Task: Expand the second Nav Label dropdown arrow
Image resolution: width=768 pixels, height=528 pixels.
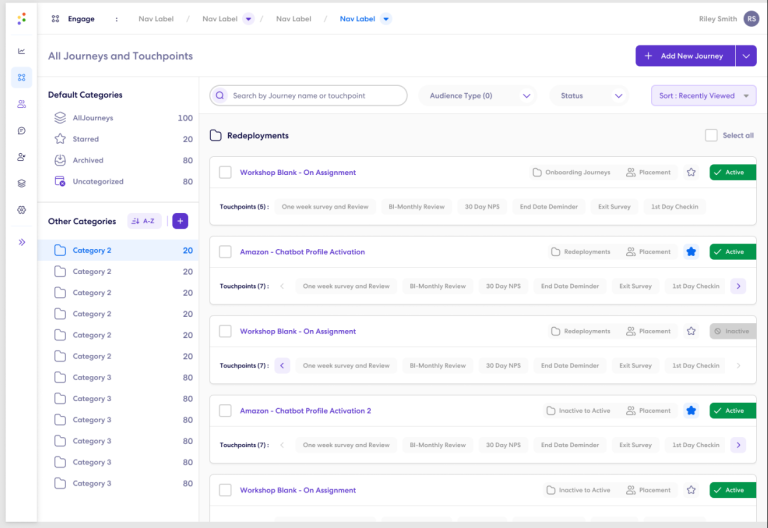Action: click(x=248, y=19)
